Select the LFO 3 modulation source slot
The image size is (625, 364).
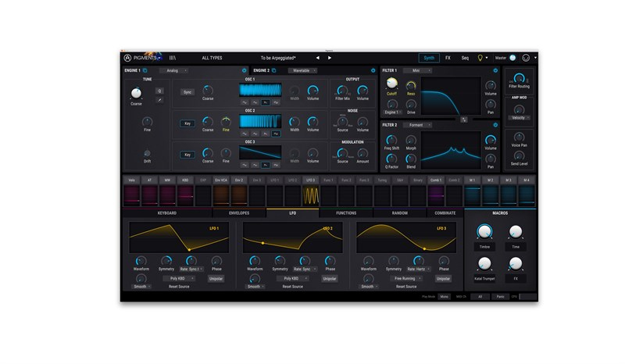[x=310, y=192]
